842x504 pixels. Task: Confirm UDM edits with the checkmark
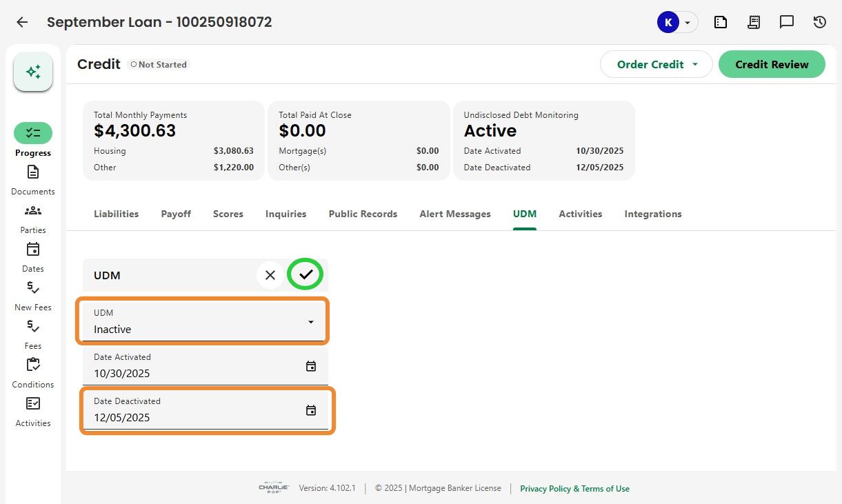point(306,274)
